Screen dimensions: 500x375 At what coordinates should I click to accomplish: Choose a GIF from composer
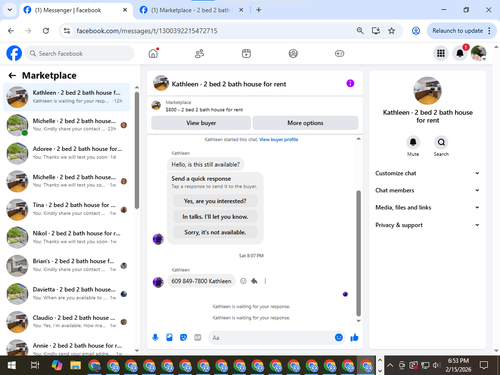198,338
